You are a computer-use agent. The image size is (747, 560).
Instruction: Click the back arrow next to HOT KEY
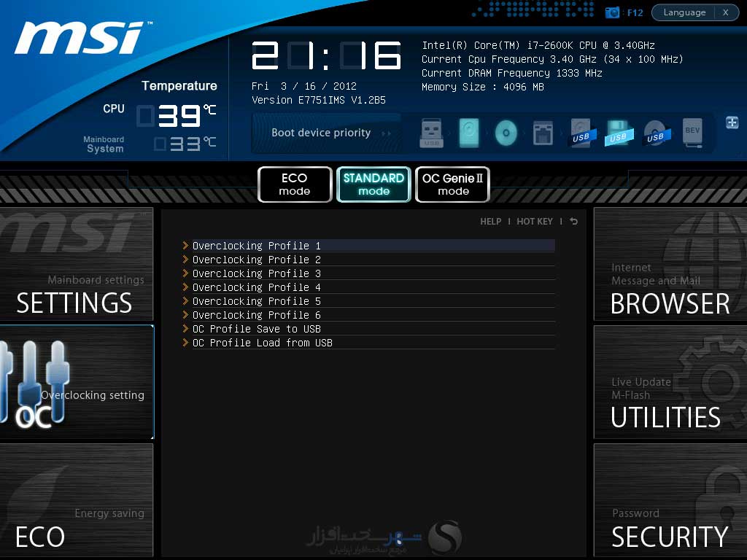coord(573,222)
